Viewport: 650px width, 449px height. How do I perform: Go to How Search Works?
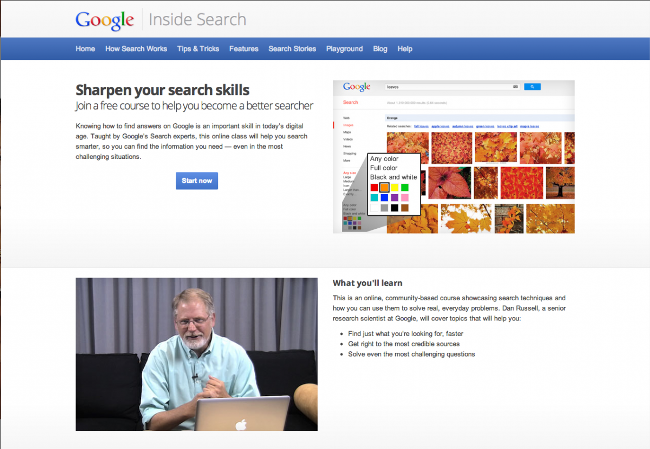[136, 49]
